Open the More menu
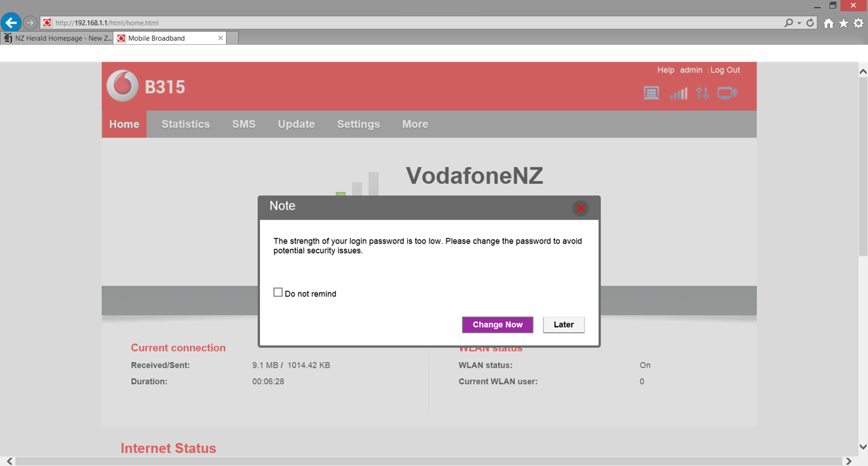The image size is (868, 466). click(415, 124)
